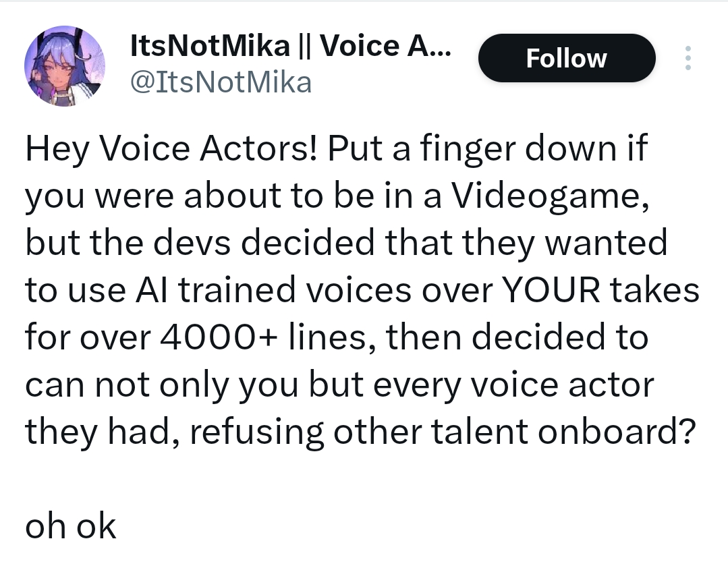Viewport: 728px width, 568px height.
Task: Select the word "Videogame" in the tweet
Action: 551,196
